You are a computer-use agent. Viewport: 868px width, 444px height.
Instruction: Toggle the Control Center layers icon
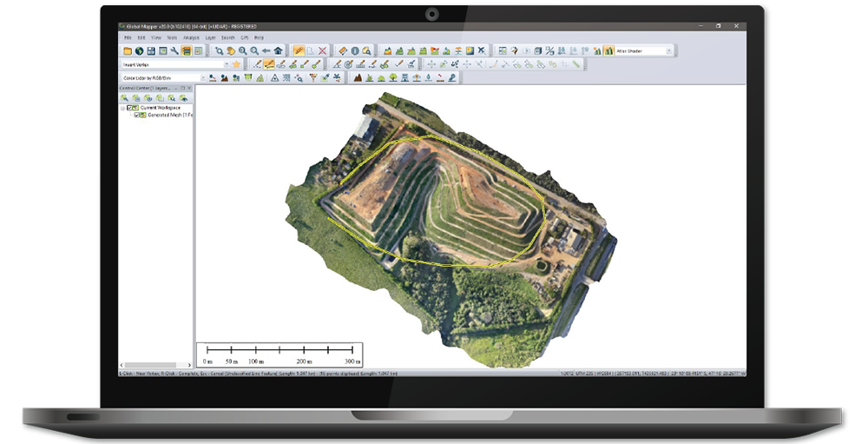187,51
